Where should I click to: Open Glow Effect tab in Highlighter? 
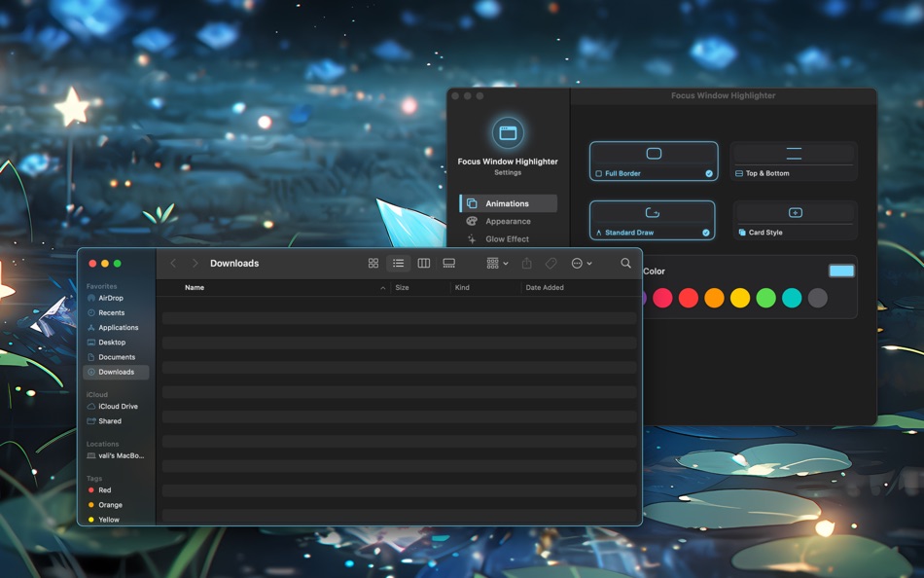508,238
